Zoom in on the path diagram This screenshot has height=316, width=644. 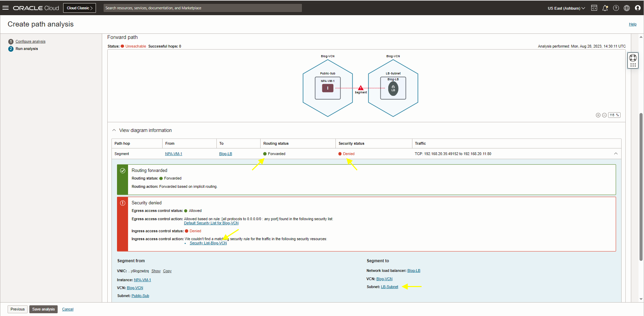pyautogui.click(x=598, y=115)
